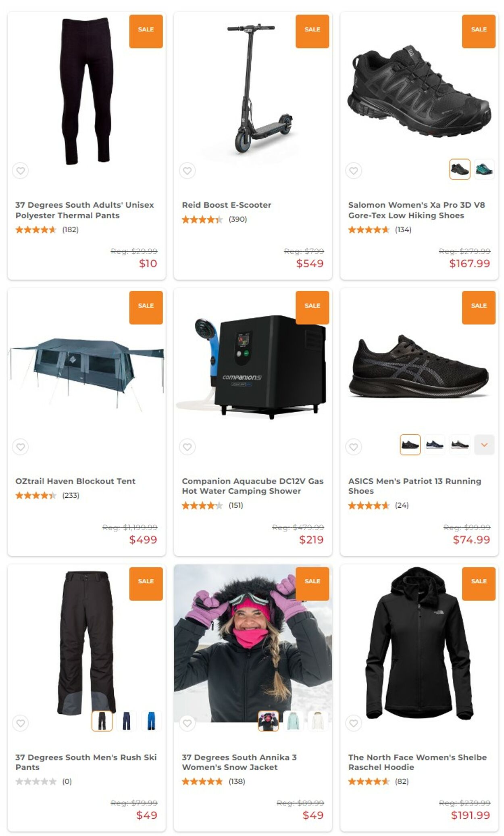Open the Reid Boost E-Scooter product title

pos(227,205)
